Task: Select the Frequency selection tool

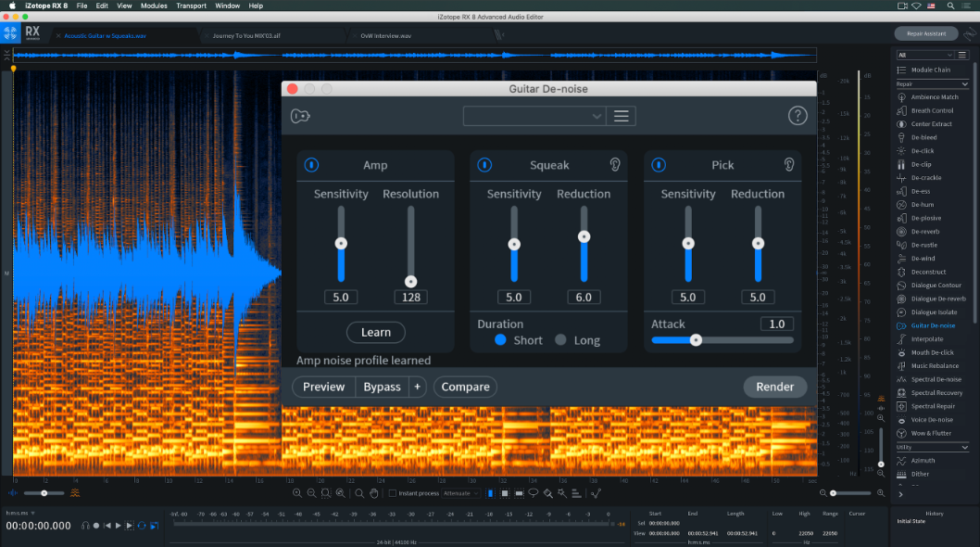Action: pyautogui.click(x=520, y=493)
